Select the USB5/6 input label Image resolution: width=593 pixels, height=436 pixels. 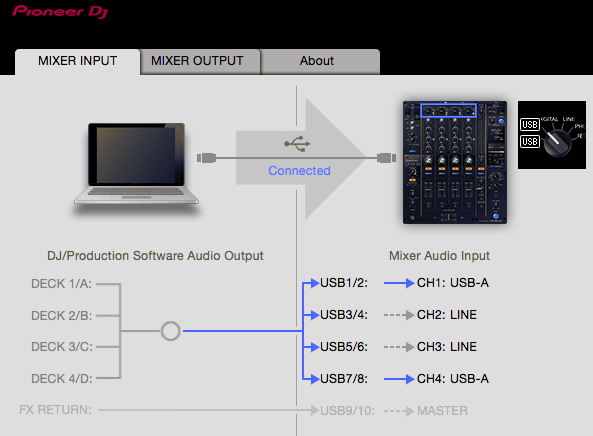pos(344,347)
